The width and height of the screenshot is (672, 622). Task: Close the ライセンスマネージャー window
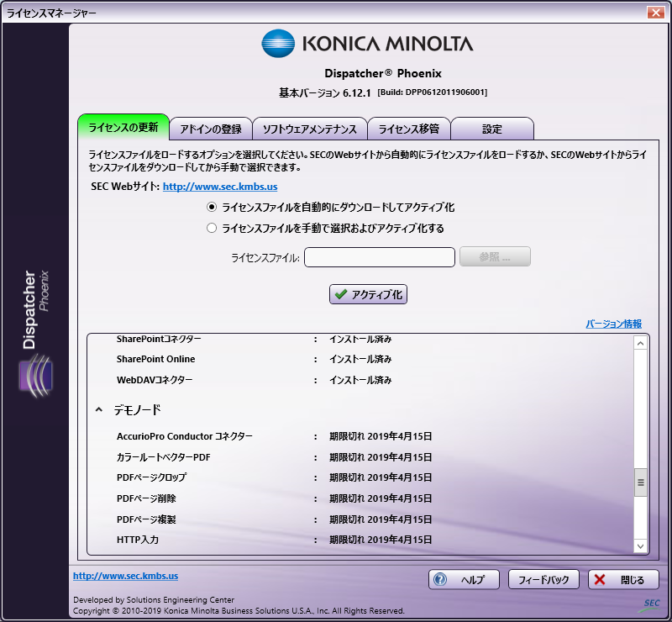(656, 13)
